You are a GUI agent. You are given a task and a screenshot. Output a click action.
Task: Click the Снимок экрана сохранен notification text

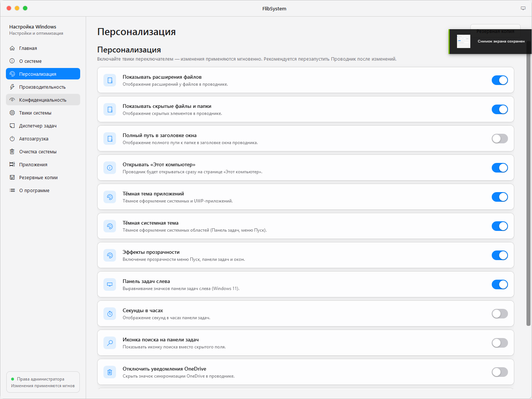[x=501, y=41]
